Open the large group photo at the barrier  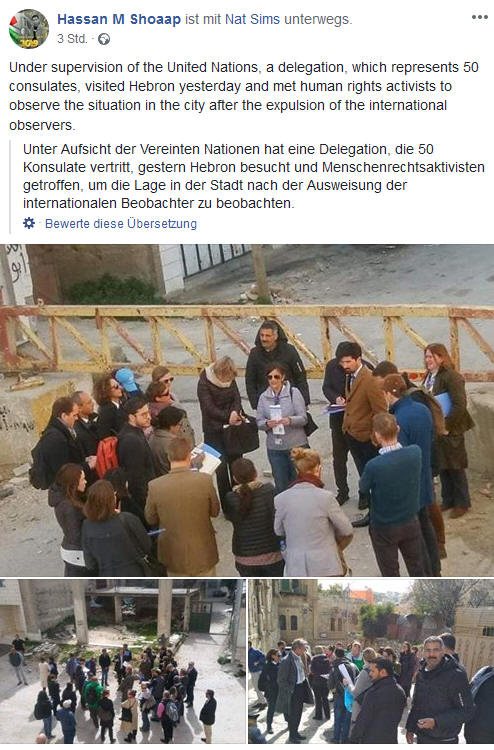tap(247, 410)
